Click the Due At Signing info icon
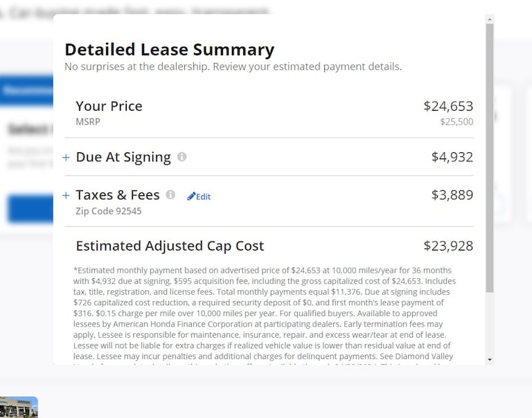 pos(181,157)
